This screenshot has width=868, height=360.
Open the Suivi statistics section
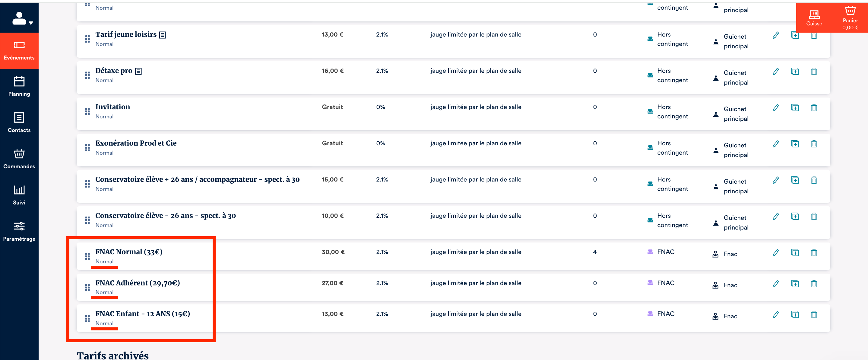19,195
